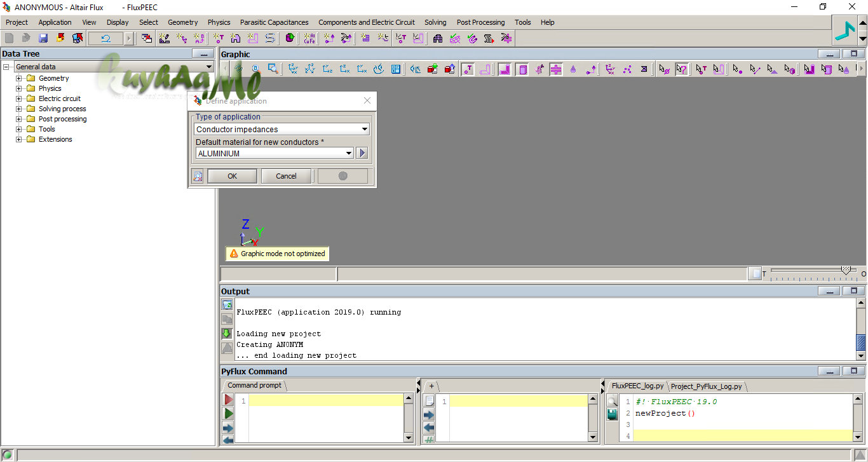Viewport: 868px width, 462px height.
Task: Click the four-view layout icon
Action: pos(396,69)
